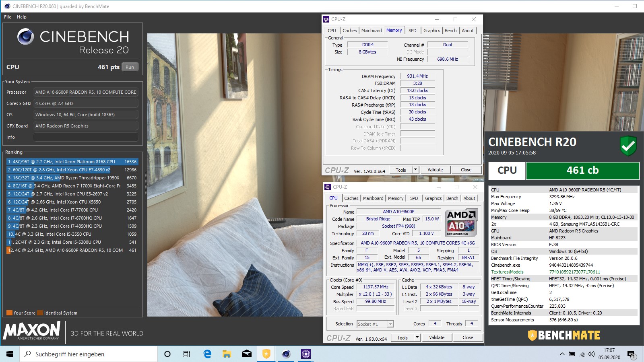Click the Info input field in Cinebench
The height and width of the screenshot is (362, 644).
click(86, 137)
